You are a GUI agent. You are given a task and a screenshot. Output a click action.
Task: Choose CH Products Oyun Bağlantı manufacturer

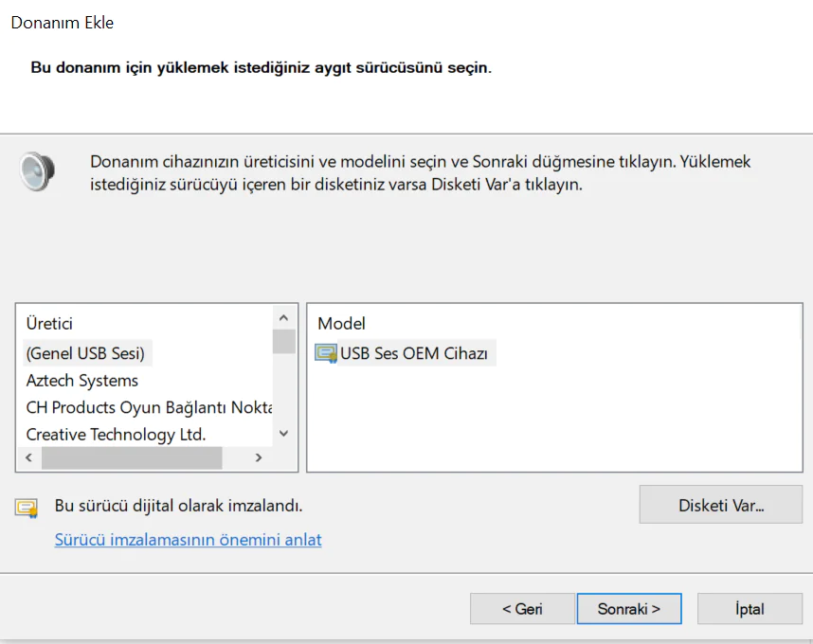click(x=149, y=407)
